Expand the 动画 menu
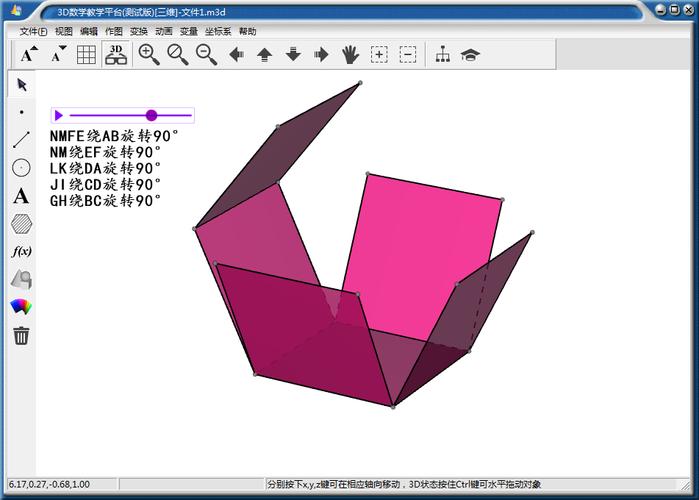 pos(164,31)
